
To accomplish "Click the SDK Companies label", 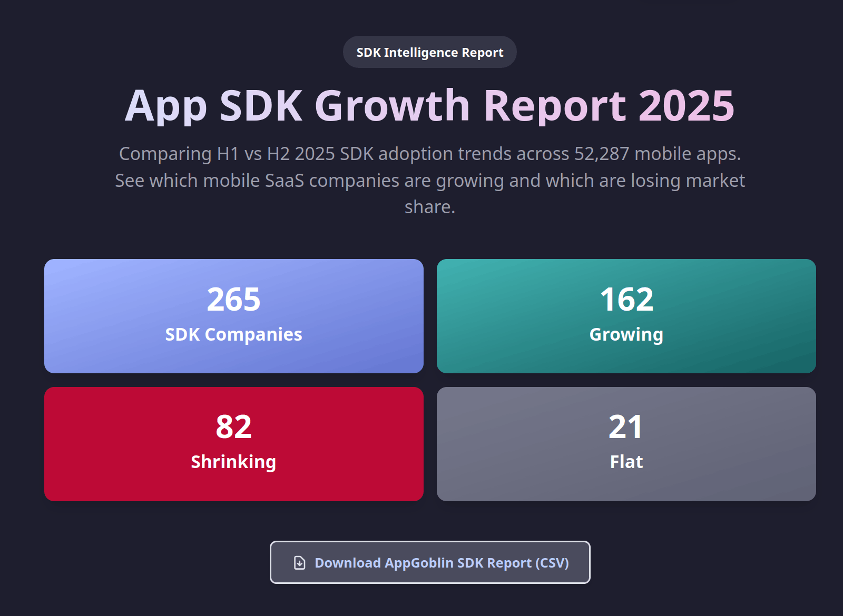I will click(233, 334).
